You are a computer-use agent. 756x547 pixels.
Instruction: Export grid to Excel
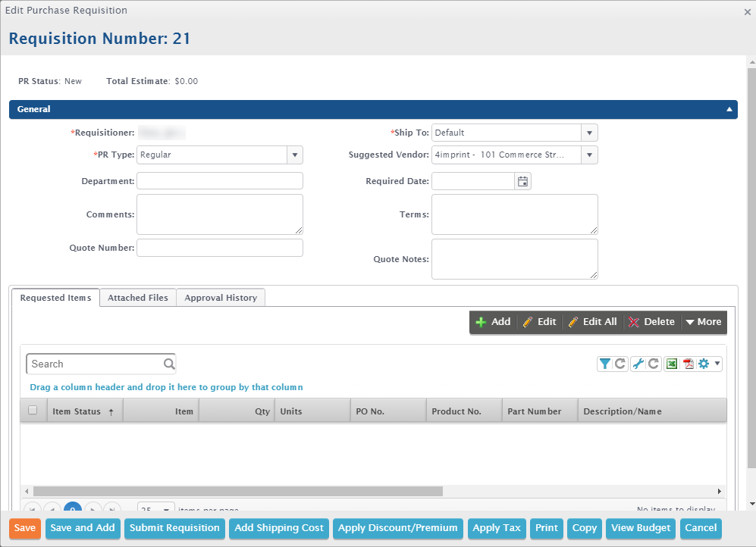pyautogui.click(x=671, y=364)
